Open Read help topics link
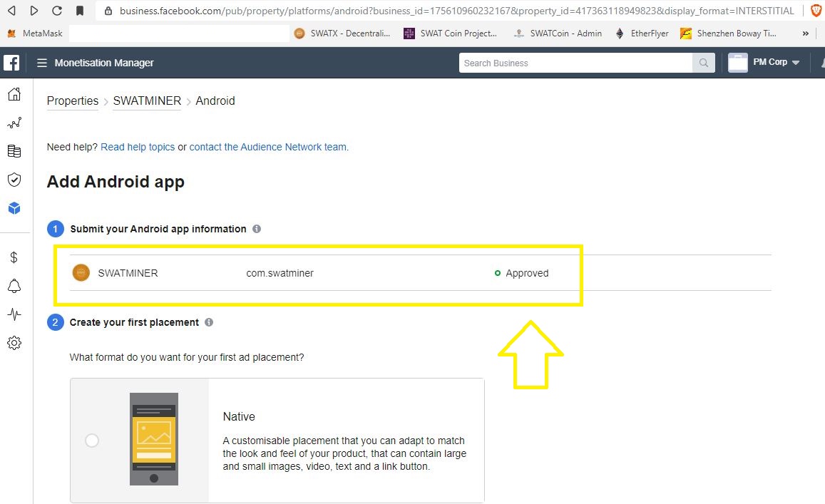Image resolution: width=825 pixels, height=504 pixels. click(138, 147)
